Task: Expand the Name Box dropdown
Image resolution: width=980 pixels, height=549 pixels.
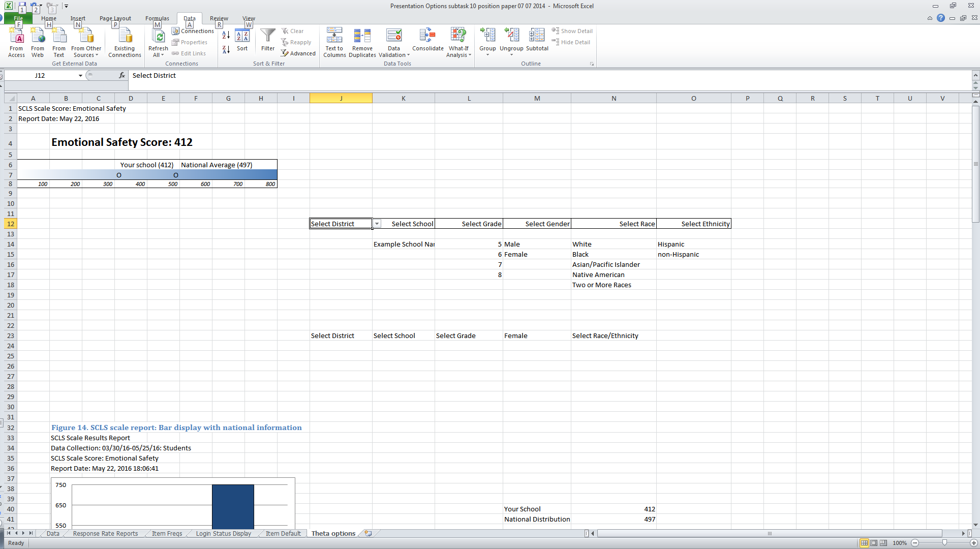Action: click(80, 76)
